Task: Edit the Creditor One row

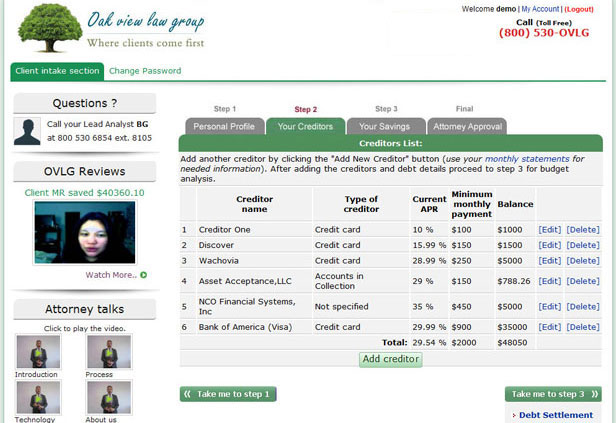Action: pos(550,229)
